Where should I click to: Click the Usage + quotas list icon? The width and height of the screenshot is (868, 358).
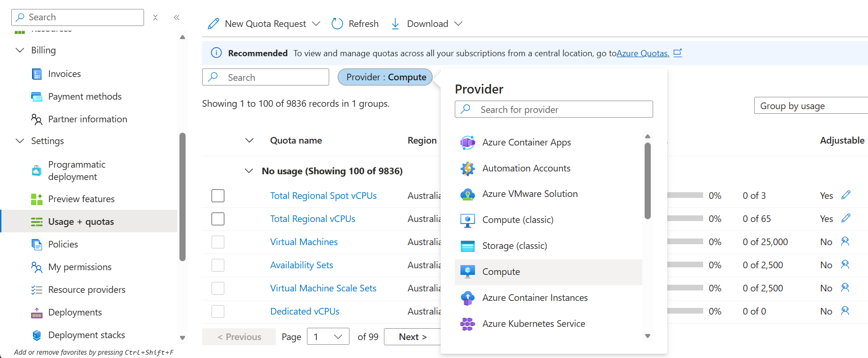click(x=37, y=222)
